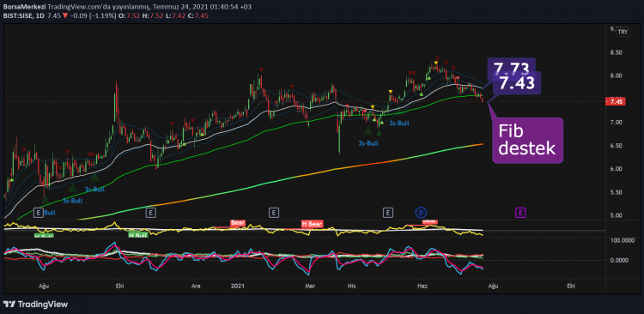644x314 pixels.
Task: Click the 6.00 price axis label
Action: pos(616,169)
